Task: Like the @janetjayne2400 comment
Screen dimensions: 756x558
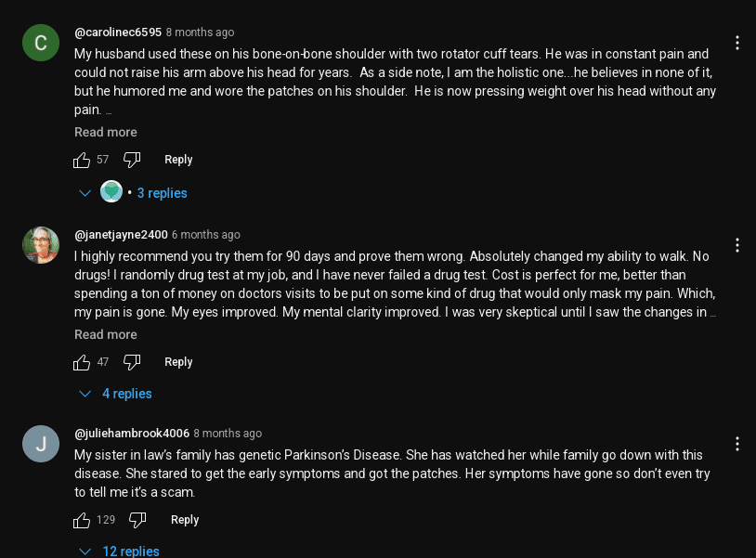Action: point(82,362)
